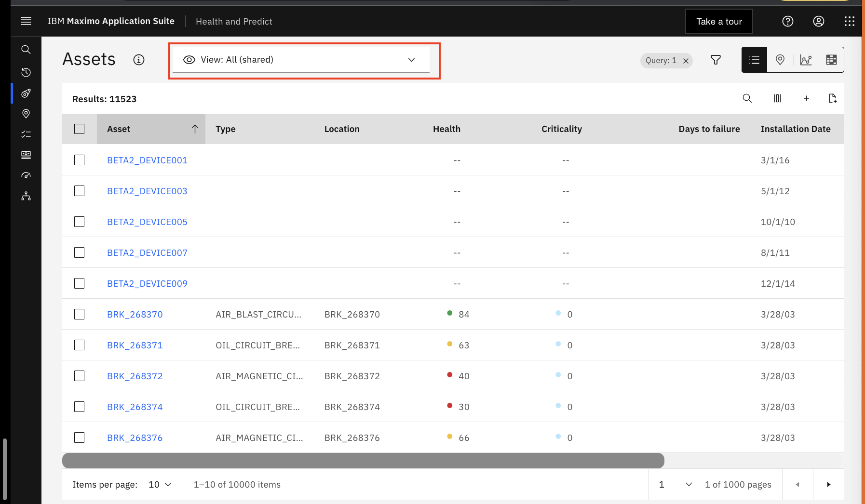Check the BRK_268371 row checkbox

[80, 345]
